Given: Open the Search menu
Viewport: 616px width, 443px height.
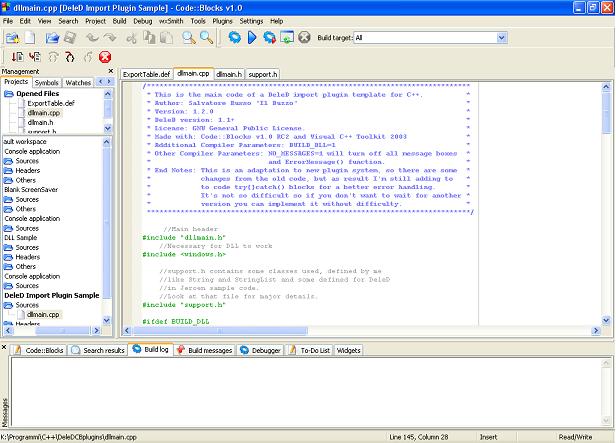Looking at the screenshot, I should 68,21.
